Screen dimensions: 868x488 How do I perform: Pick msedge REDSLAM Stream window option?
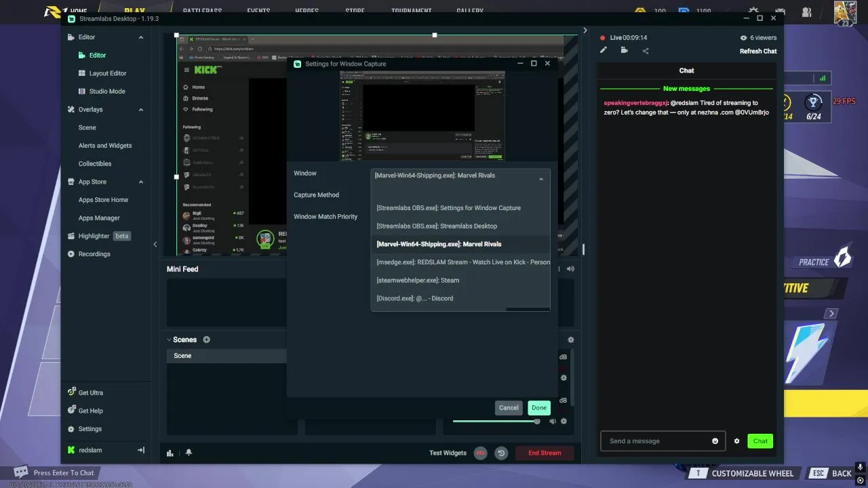[460, 262]
